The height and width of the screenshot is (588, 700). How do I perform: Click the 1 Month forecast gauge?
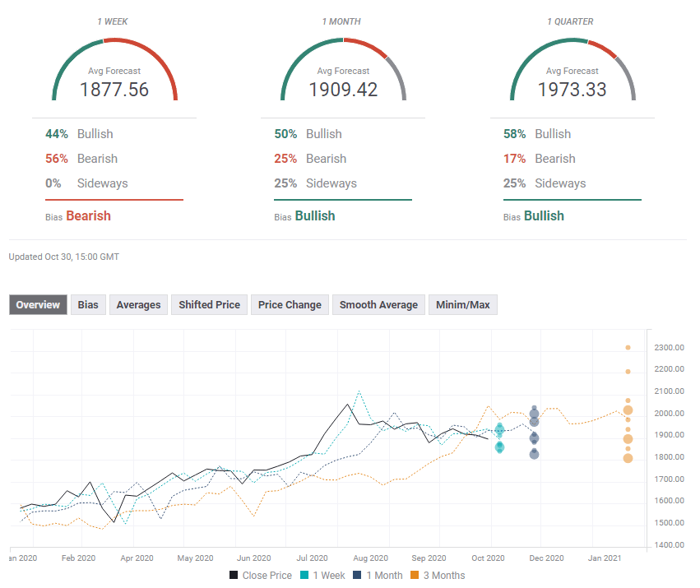pos(343,70)
